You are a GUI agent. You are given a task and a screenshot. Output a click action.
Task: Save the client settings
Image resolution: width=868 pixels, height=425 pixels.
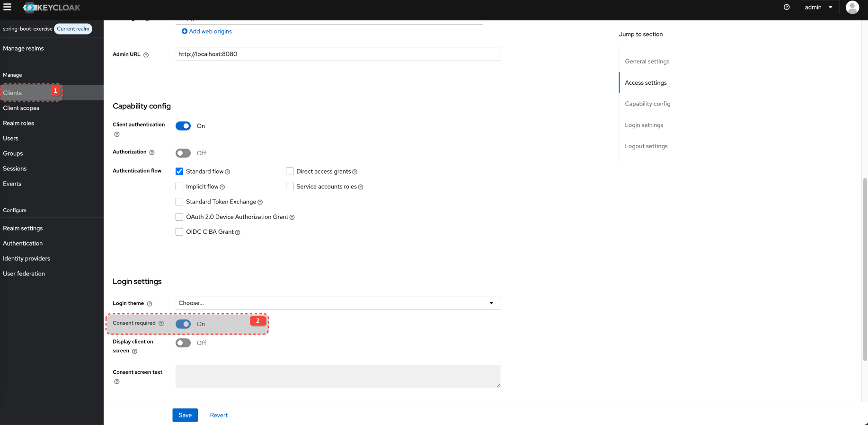(x=185, y=415)
